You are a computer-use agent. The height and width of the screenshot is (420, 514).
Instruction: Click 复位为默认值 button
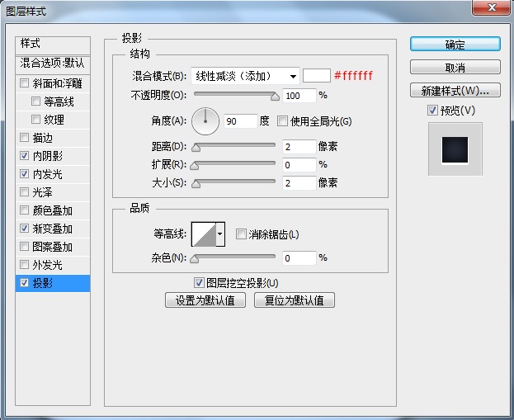pyautogui.click(x=295, y=300)
